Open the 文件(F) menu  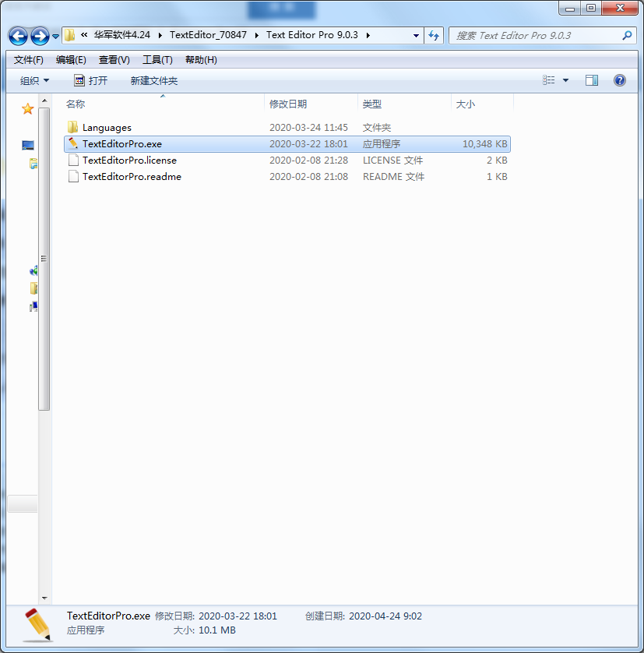click(28, 60)
